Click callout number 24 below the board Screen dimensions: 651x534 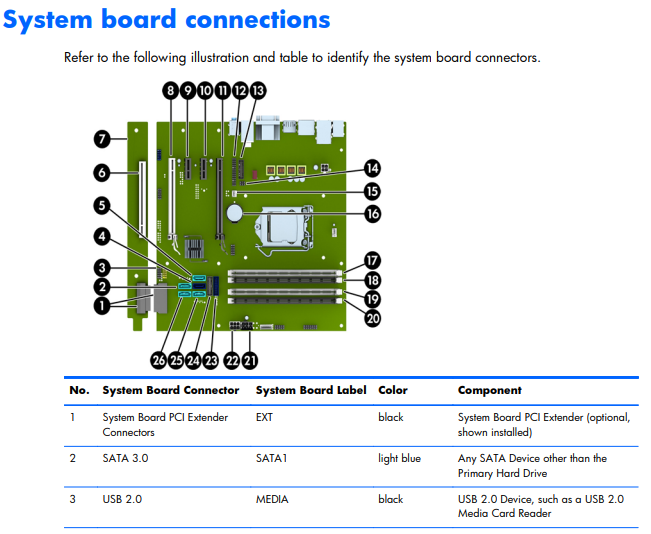coord(193,360)
